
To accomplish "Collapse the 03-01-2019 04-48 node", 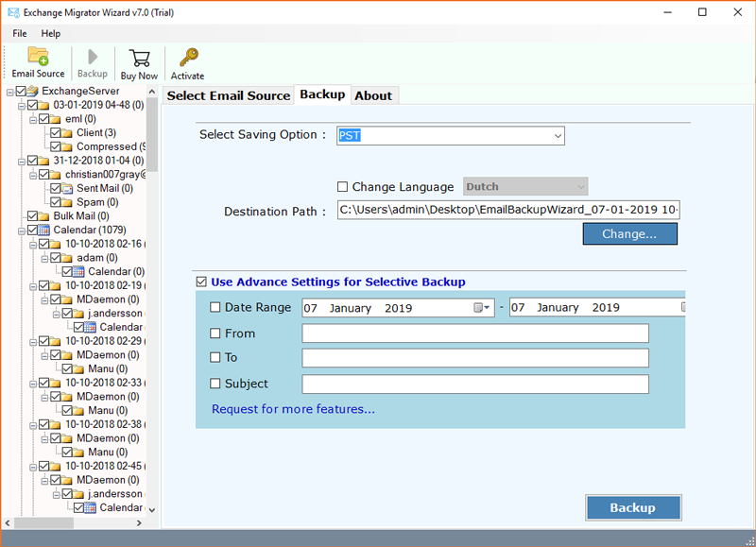I will 21,106.
